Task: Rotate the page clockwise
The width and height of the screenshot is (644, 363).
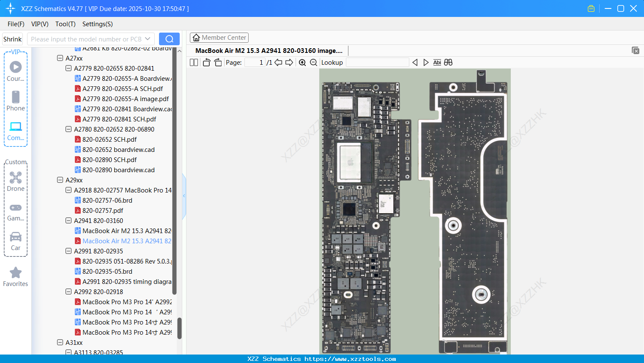Action: click(x=218, y=63)
